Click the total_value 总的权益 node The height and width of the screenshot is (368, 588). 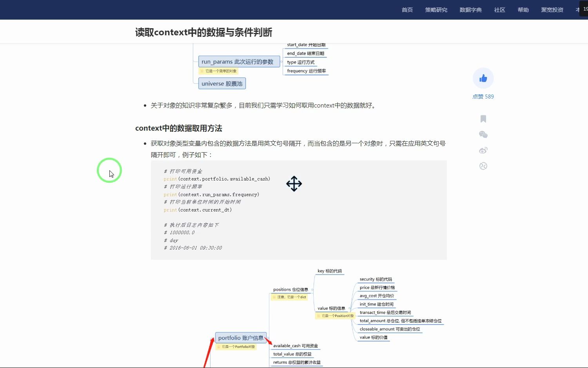point(292,354)
